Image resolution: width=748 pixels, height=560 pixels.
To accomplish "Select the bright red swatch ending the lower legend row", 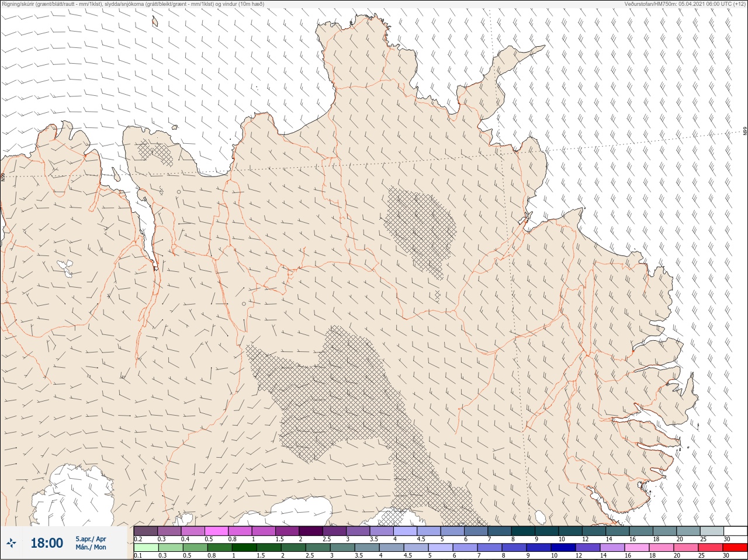I will coord(735,548).
